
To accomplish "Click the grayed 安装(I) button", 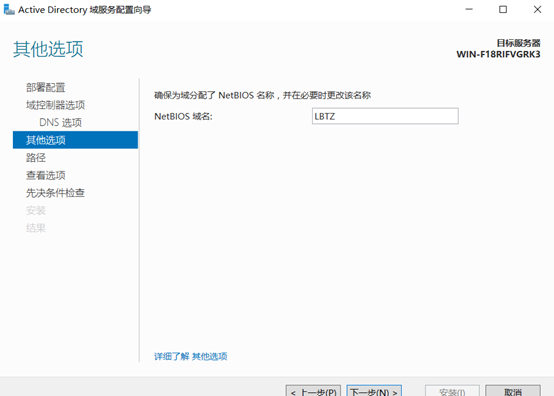I will click(452, 391).
